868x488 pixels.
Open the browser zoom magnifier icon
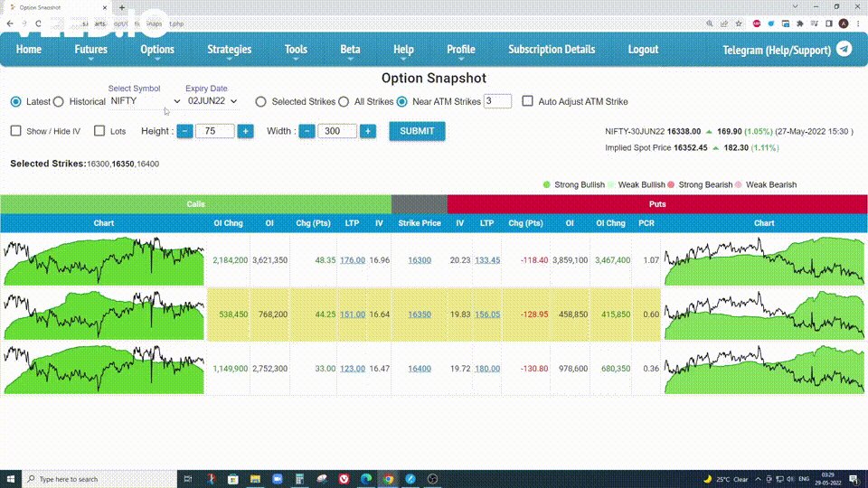(709, 23)
